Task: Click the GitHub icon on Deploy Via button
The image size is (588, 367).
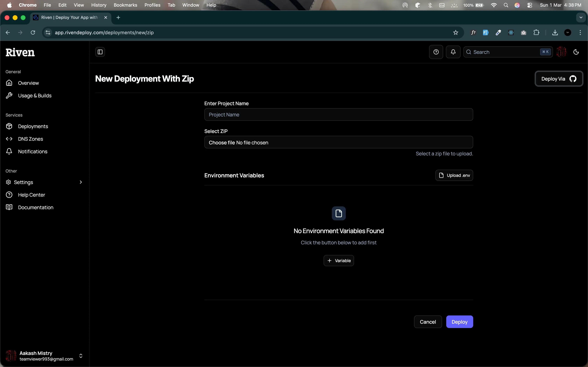Action: pos(573,79)
